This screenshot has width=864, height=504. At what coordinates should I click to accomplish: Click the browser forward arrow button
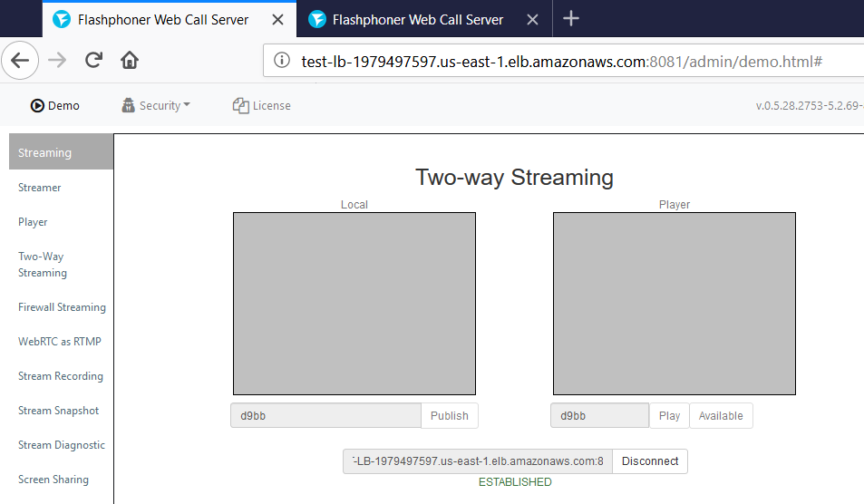coord(57,61)
